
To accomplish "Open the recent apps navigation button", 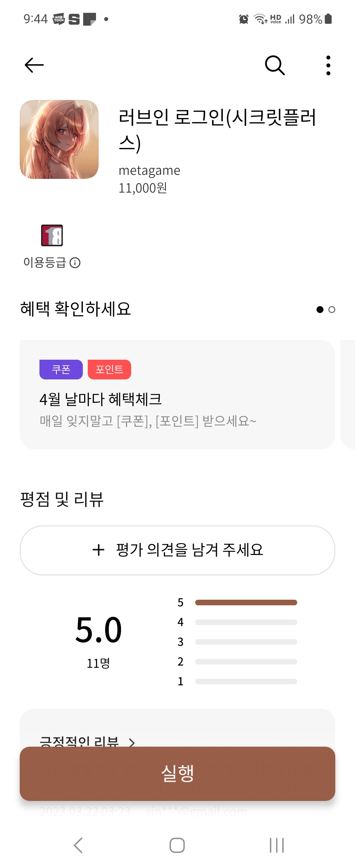I will 276,845.
